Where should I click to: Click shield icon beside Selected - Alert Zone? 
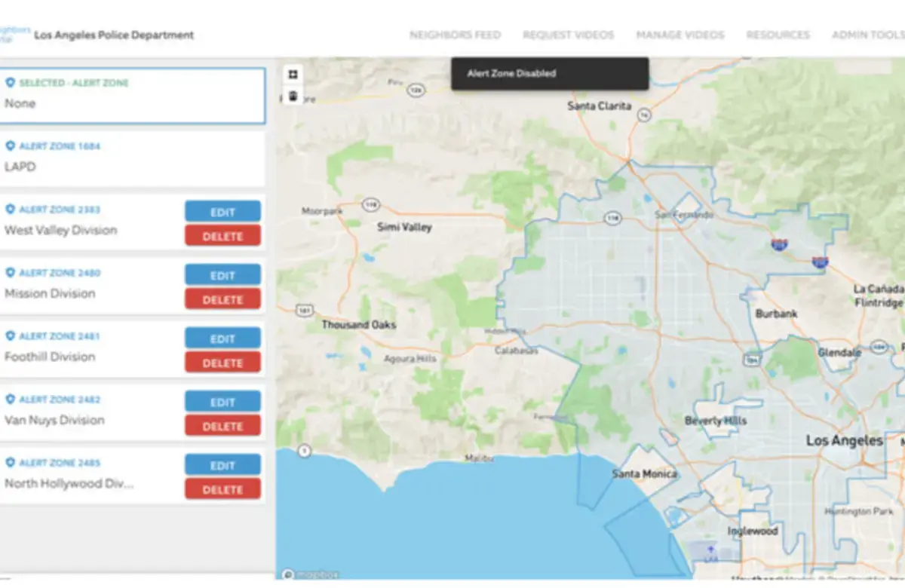(11, 82)
